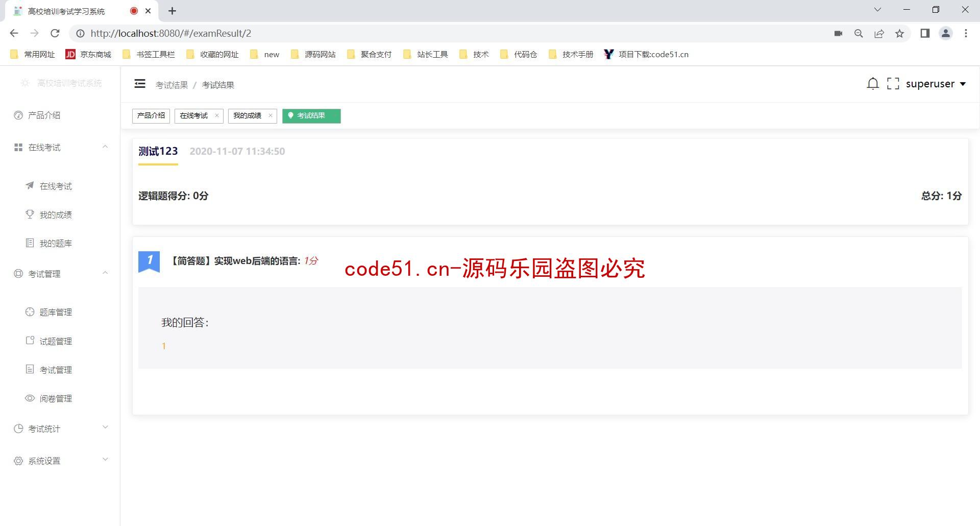Collapse the 在线考试 sidebar group
Viewport: 980px width, 526px height.
click(60, 148)
